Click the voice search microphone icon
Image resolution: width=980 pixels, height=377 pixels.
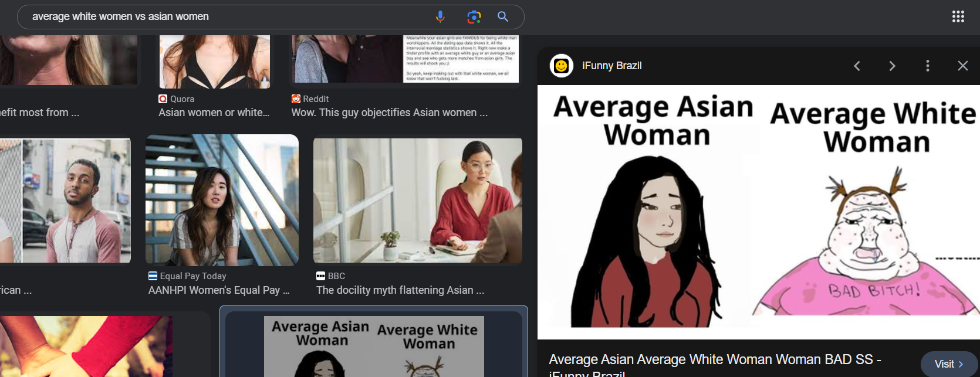[x=440, y=17]
